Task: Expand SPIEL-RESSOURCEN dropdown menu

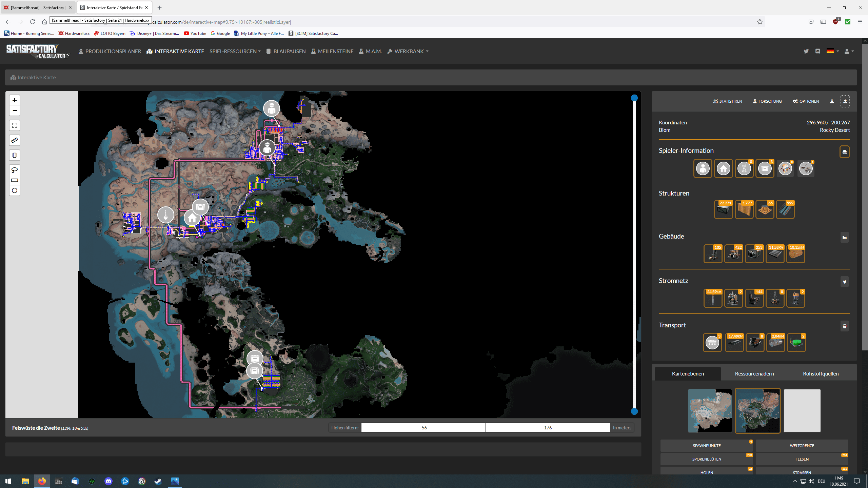Action: point(235,52)
